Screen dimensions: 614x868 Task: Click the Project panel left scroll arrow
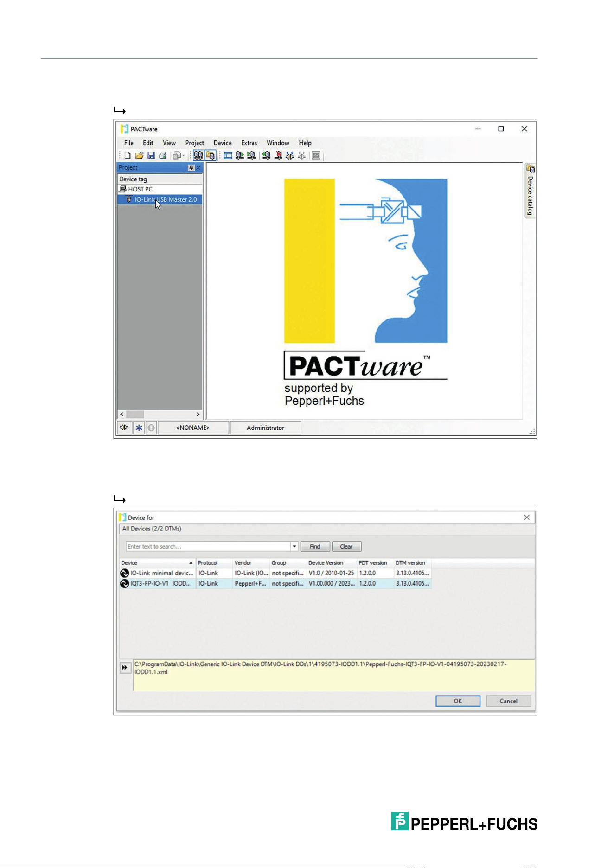pyautogui.click(x=122, y=414)
